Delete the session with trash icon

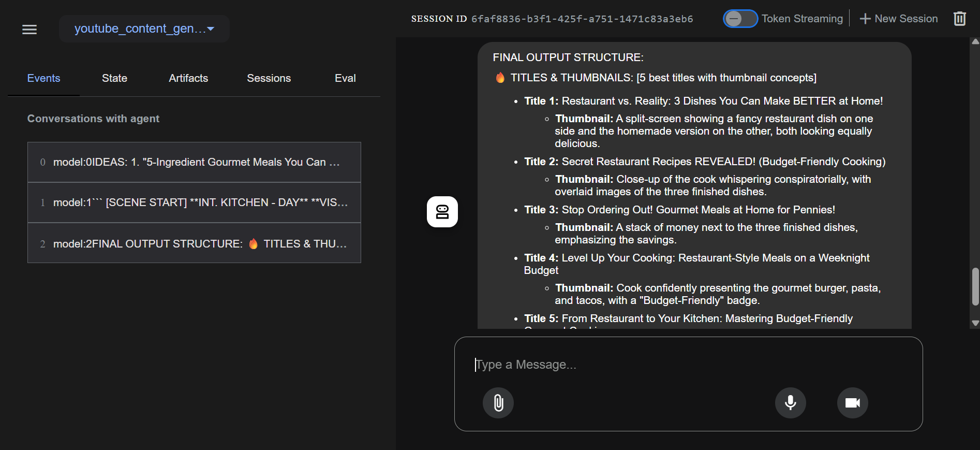(x=960, y=19)
